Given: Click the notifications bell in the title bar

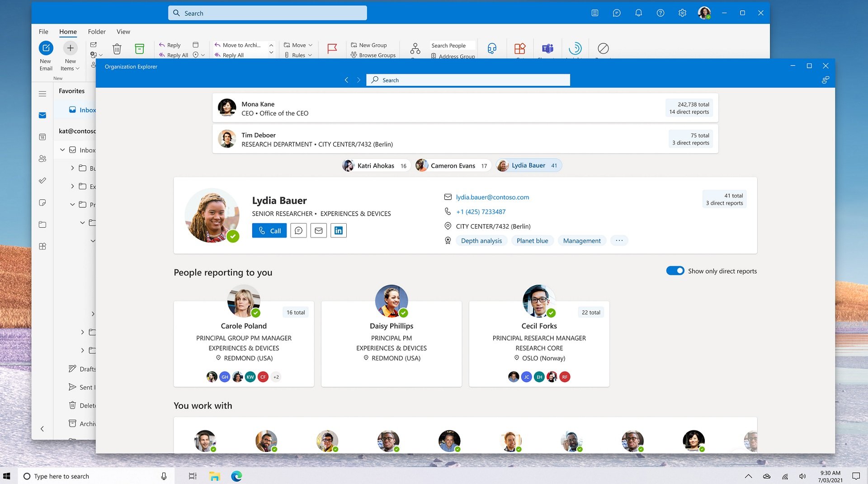Looking at the screenshot, I should (x=639, y=13).
